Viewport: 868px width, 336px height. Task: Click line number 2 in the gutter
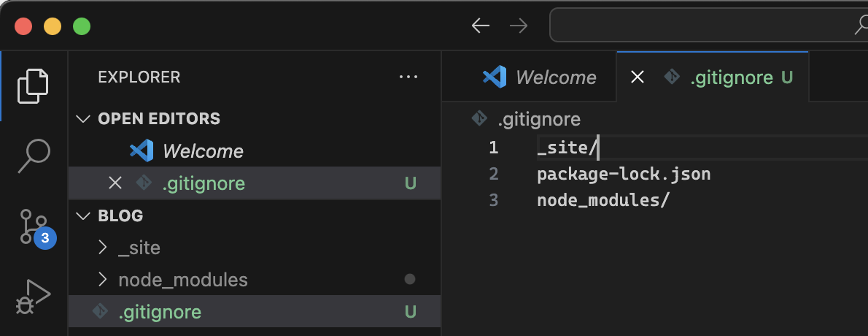pyautogui.click(x=493, y=174)
